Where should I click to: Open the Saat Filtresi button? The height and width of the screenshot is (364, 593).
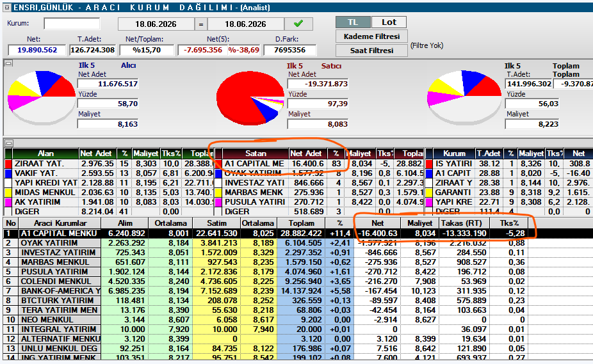click(x=371, y=51)
